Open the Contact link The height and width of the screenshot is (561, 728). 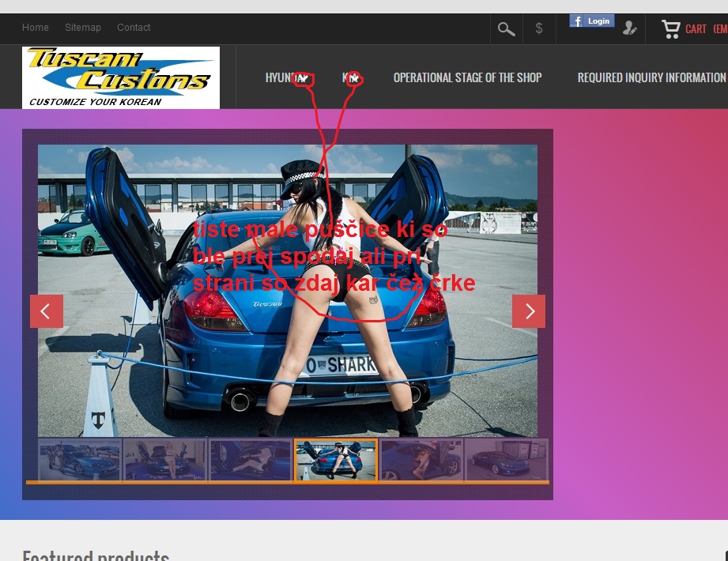tap(134, 28)
